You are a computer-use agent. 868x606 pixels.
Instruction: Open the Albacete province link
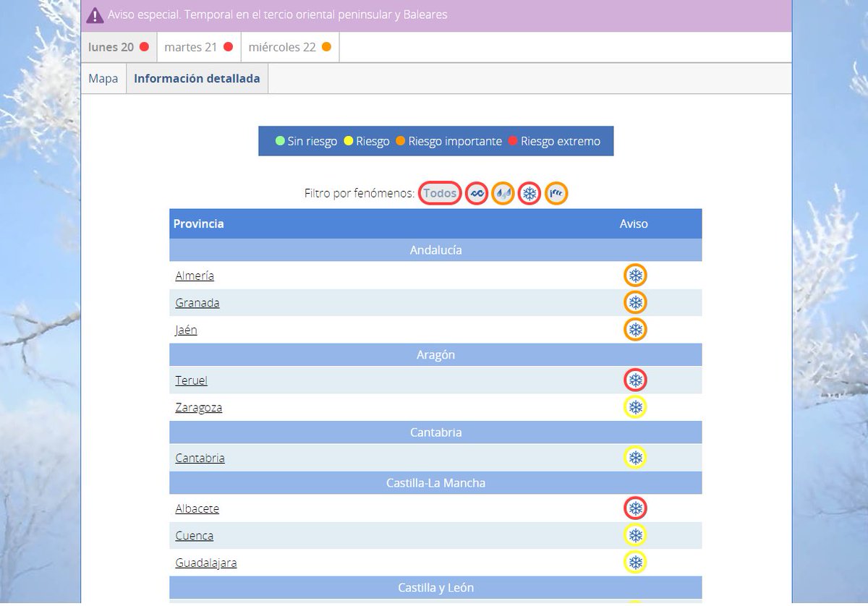tap(197, 508)
